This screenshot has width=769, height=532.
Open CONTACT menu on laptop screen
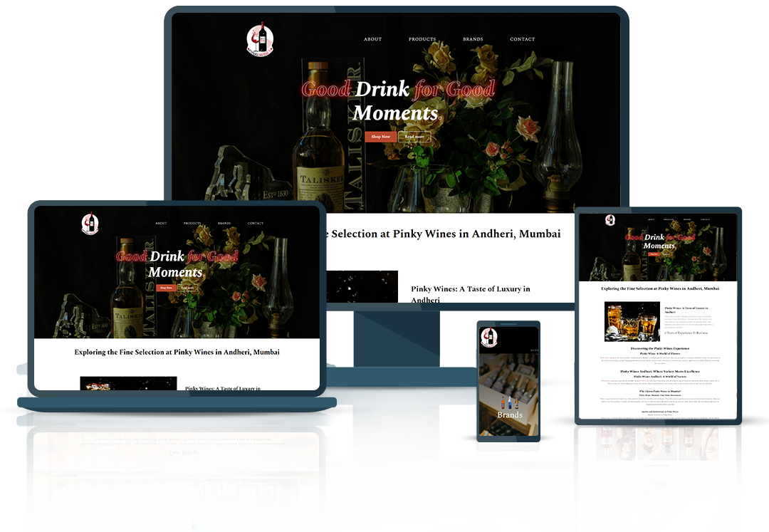click(x=256, y=223)
